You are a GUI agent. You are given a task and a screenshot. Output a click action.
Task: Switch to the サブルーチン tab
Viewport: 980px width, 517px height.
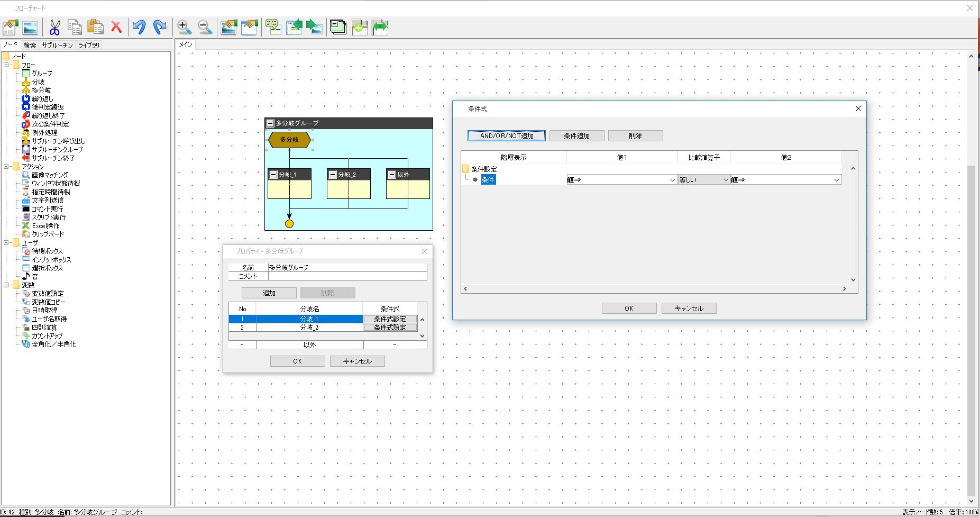(57, 46)
